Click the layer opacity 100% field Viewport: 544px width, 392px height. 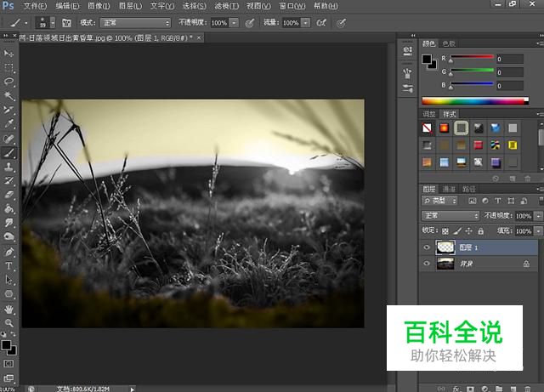(x=524, y=216)
